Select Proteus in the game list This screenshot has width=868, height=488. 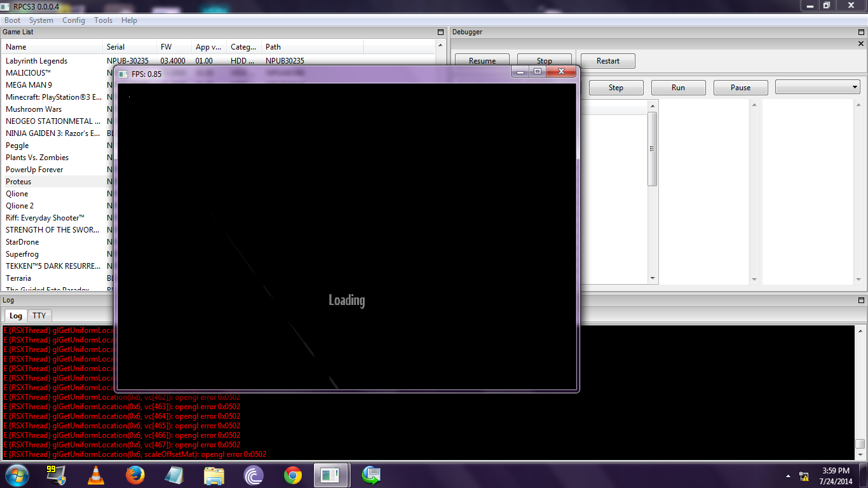pos(18,182)
